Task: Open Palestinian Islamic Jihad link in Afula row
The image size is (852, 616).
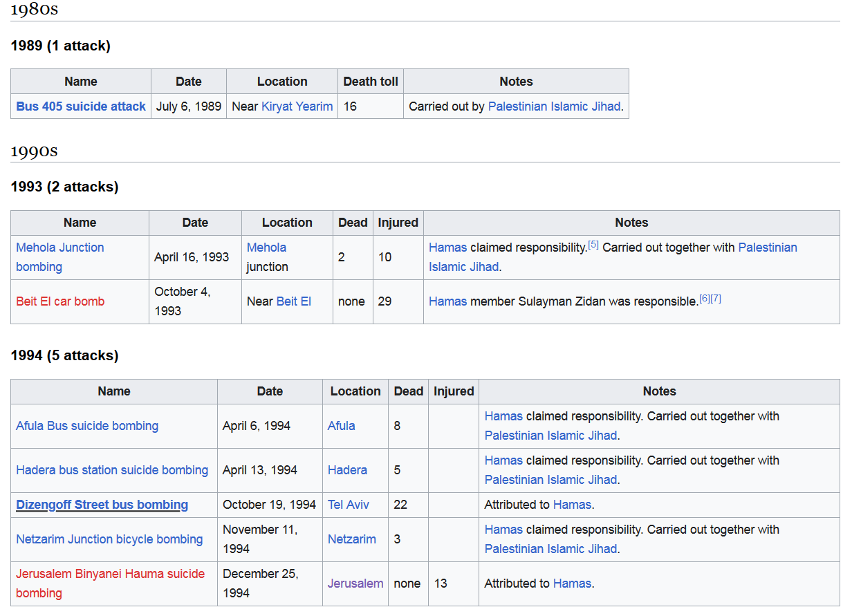Action: (550, 436)
